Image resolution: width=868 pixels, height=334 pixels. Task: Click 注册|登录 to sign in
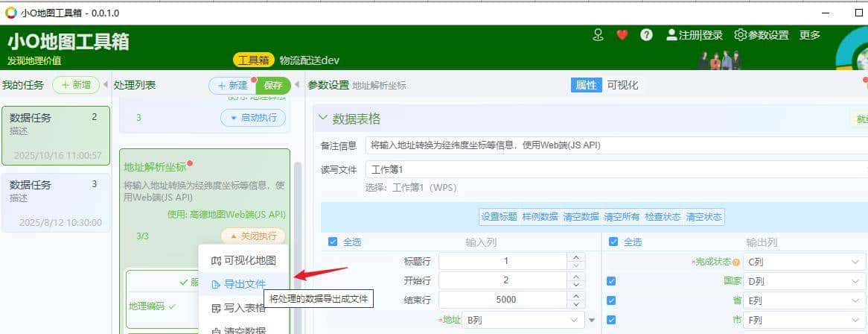(695, 35)
